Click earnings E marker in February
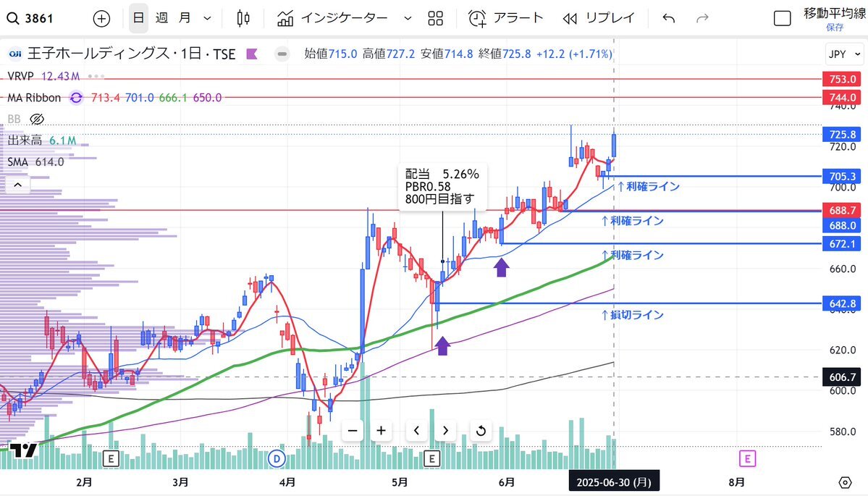 111,458
